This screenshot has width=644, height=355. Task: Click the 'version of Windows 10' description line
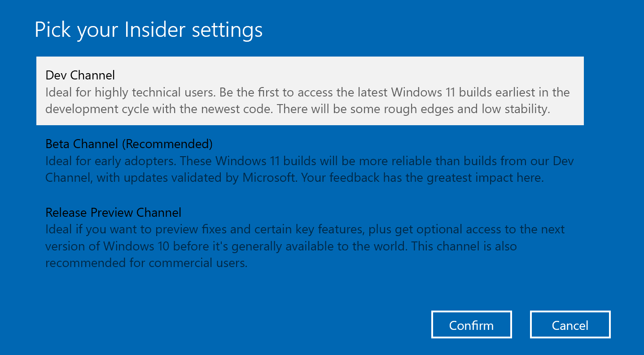(x=281, y=246)
